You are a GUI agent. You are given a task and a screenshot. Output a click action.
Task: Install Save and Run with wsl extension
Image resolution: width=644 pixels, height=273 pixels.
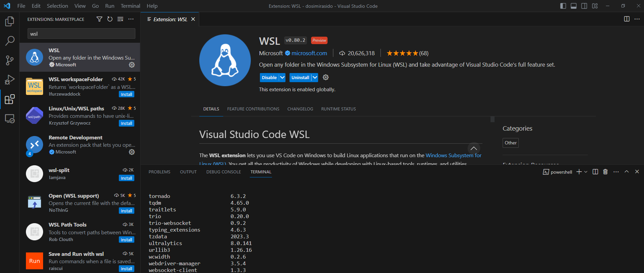127,269
